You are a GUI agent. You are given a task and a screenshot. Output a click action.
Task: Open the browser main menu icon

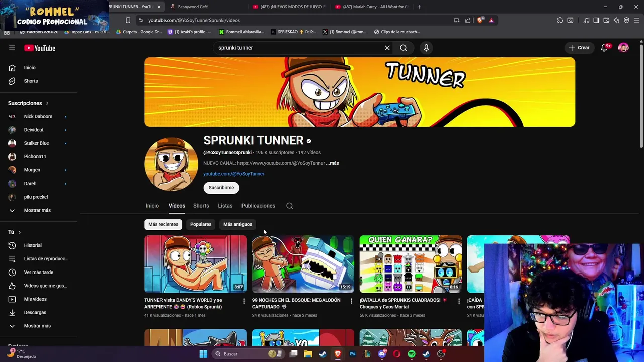click(636, 20)
